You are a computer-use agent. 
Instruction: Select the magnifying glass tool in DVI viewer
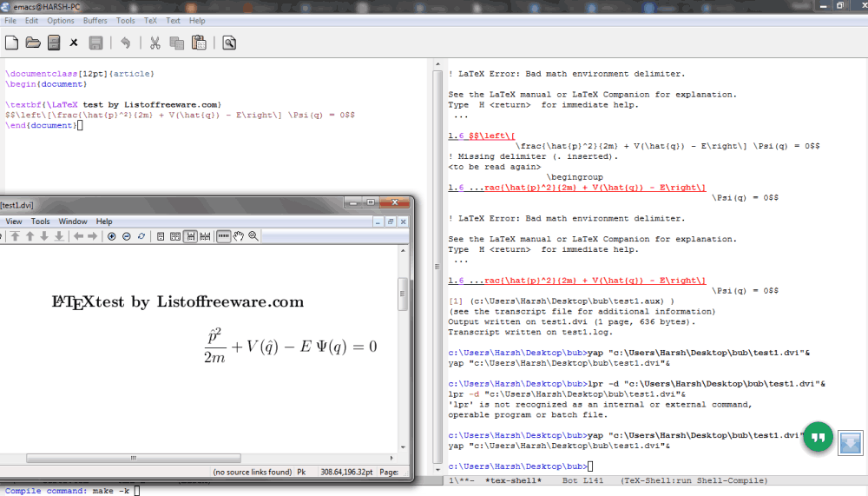[x=253, y=236]
